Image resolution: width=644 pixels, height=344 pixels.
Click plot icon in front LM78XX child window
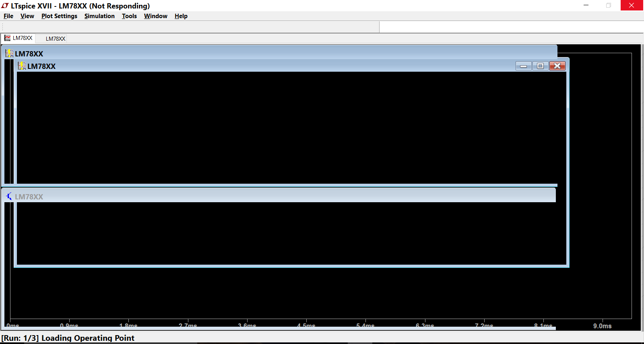coord(22,66)
